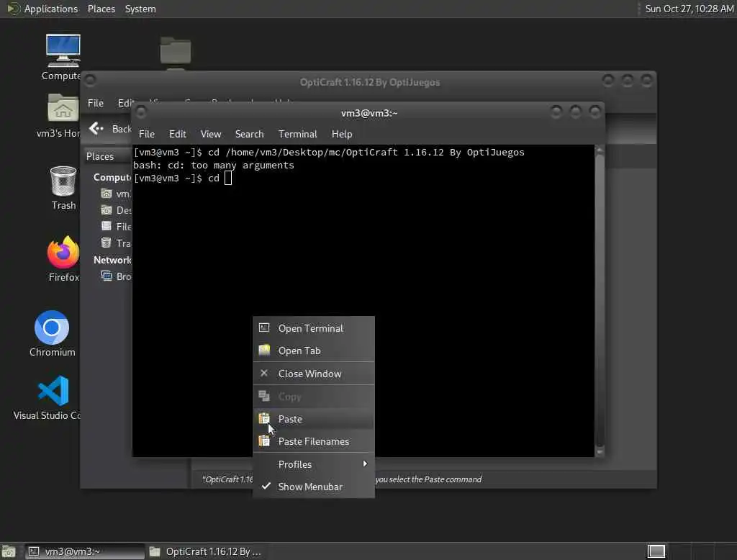Click the terminal vertical scrollbar
737x560 pixels.
click(600, 301)
